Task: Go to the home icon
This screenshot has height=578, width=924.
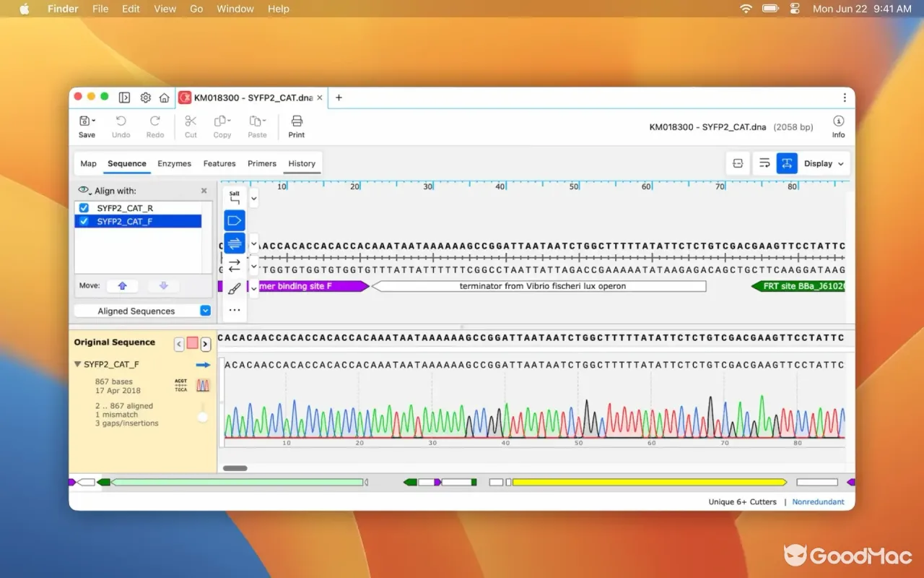Action: [165, 98]
